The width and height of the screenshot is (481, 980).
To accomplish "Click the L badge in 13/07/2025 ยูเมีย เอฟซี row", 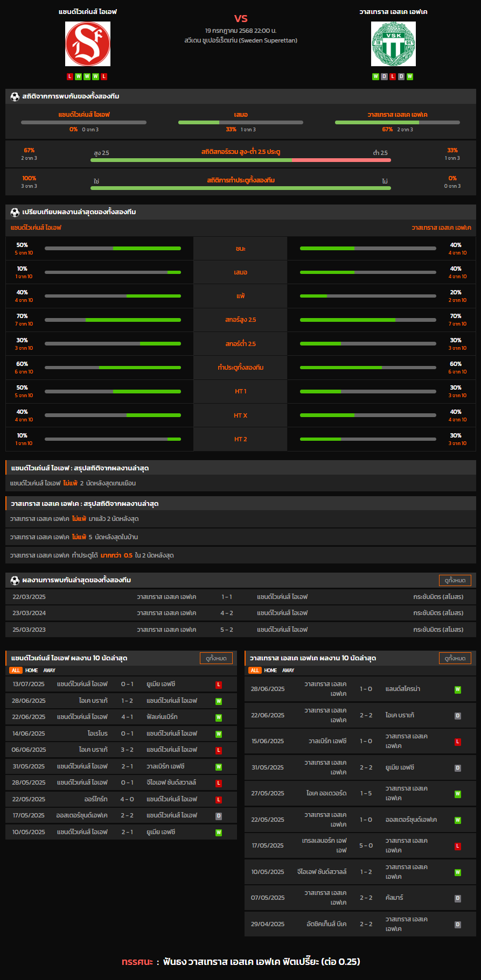I will (x=219, y=685).
